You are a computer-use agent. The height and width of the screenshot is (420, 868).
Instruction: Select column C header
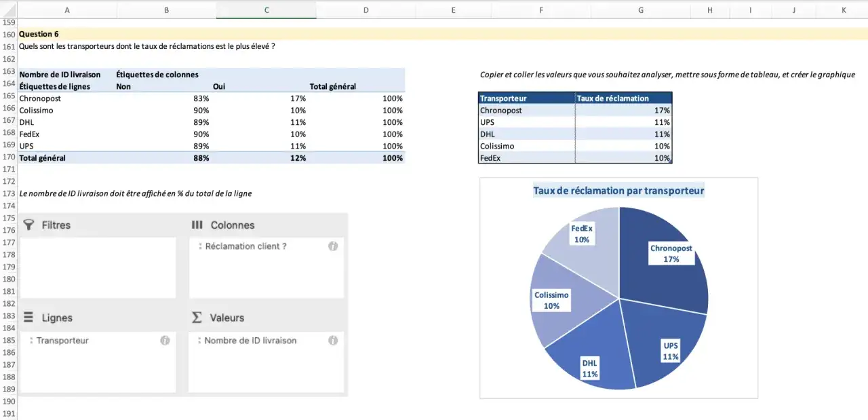267,9
